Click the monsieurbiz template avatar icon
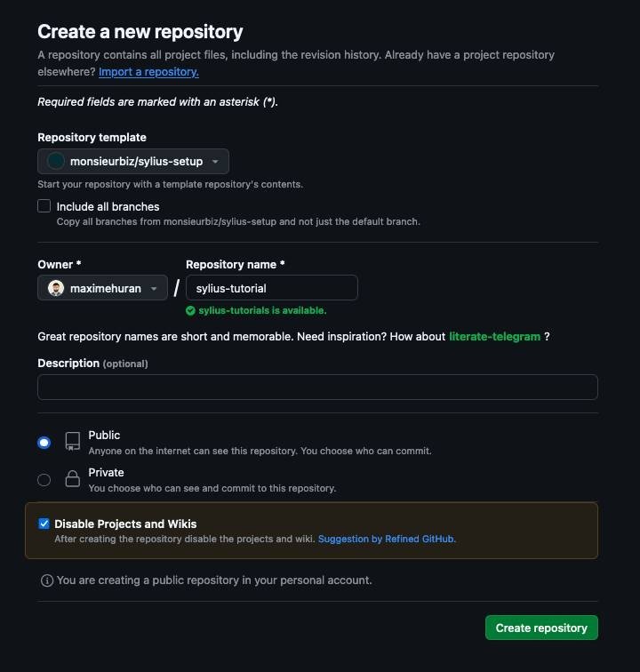 pos(56,161)
